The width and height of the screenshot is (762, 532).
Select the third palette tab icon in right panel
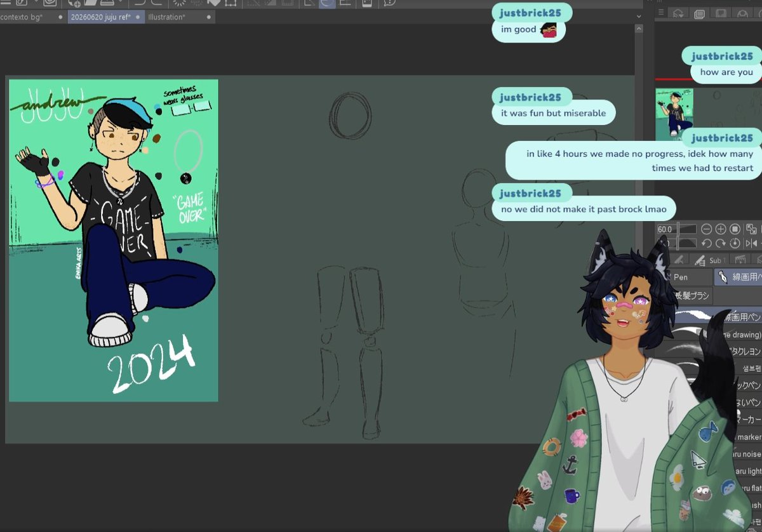pyautogui.click(x=721, y=13)
